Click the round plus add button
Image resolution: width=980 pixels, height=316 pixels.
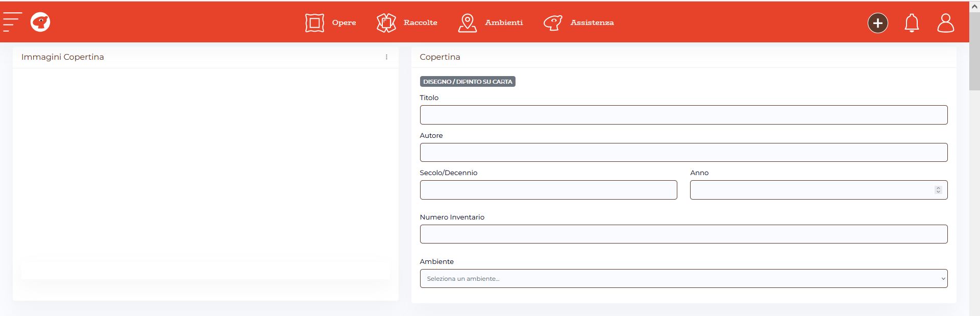878,23
